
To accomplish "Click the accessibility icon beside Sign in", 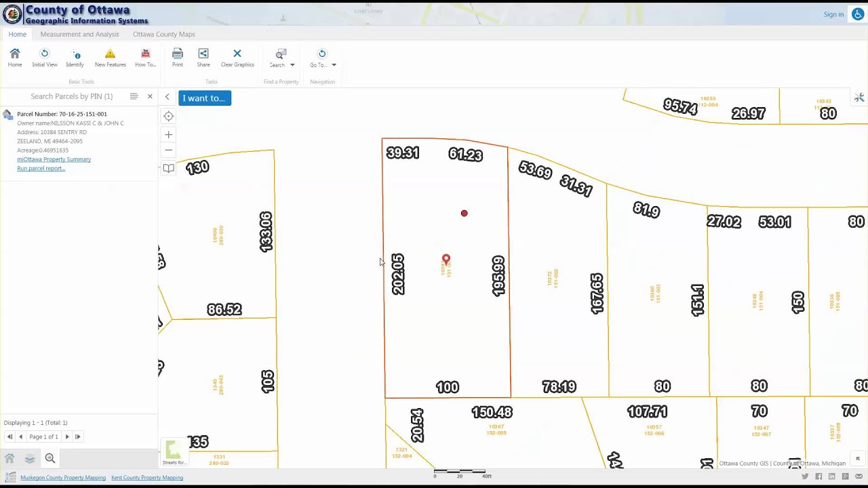I will [858, 14].
